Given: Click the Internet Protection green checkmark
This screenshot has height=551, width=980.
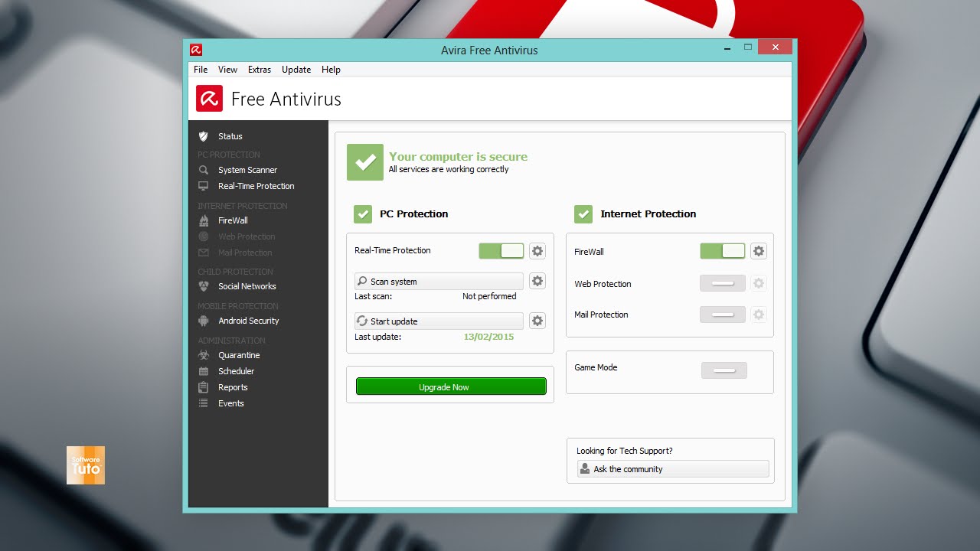Looking at the screenshot, I should pos(583,214).
